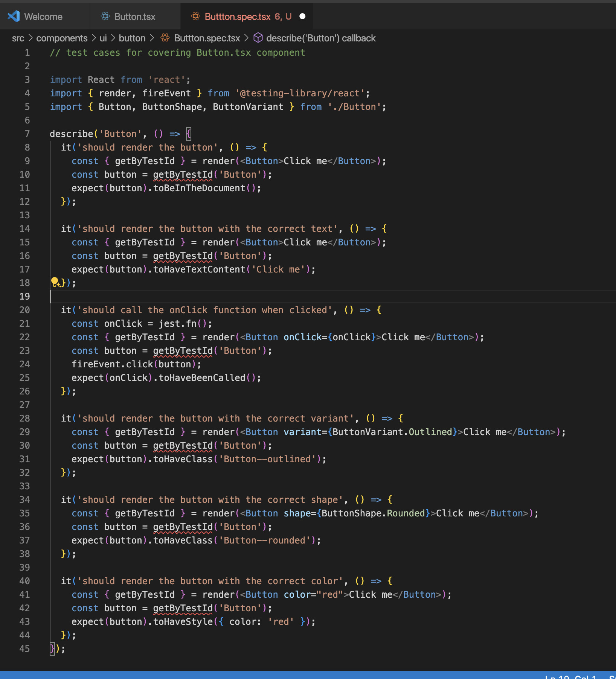Click Buttton.spec.tsx in the breadcrumb path

[x=207, y=38]
